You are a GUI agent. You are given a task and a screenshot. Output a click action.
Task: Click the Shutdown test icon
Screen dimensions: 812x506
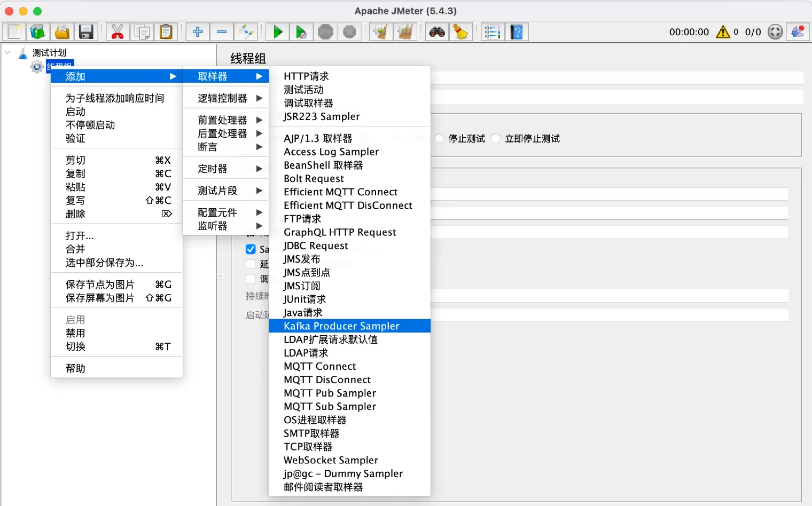pyautogui.click(x=349, y=32)
